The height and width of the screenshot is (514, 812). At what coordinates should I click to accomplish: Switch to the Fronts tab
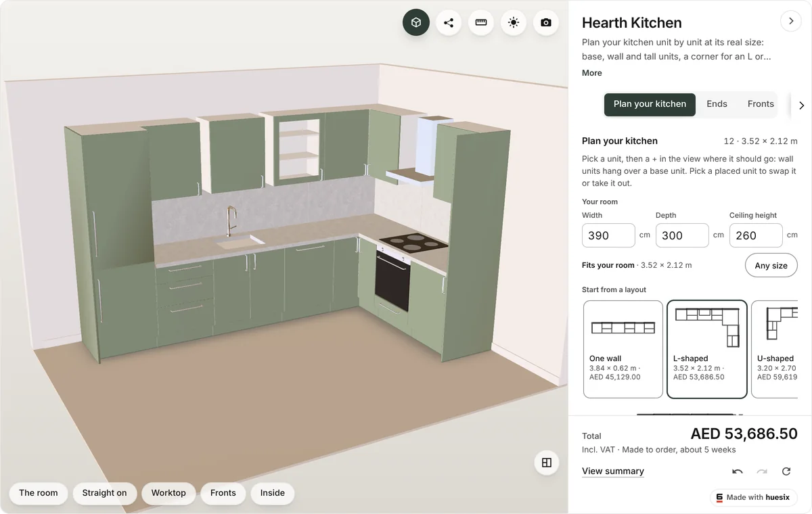tap(761, 104)
